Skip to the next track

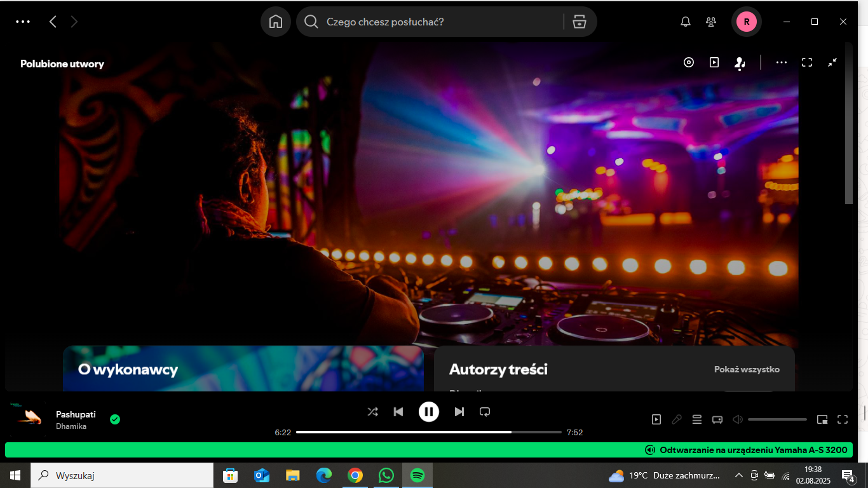459,412
